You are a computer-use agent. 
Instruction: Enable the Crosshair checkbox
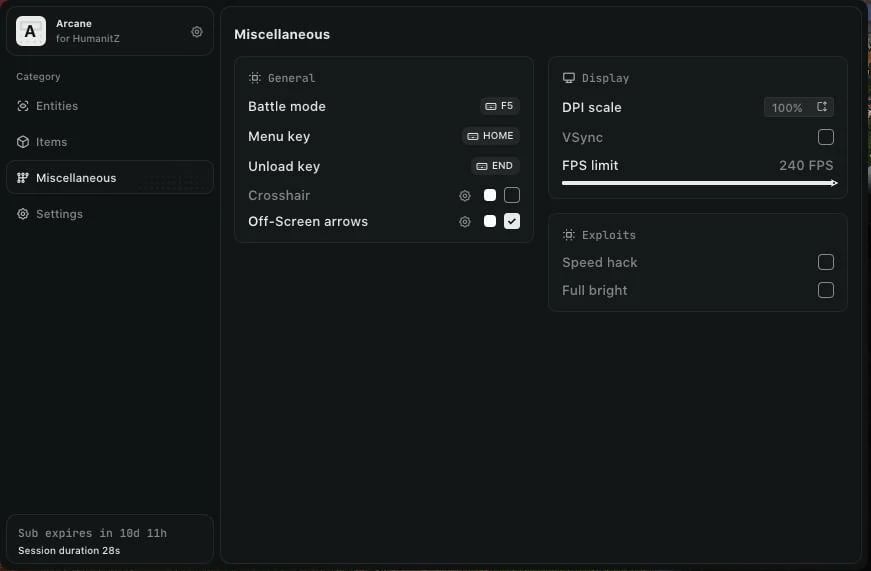pyautogui.click(x=512, y=195)
